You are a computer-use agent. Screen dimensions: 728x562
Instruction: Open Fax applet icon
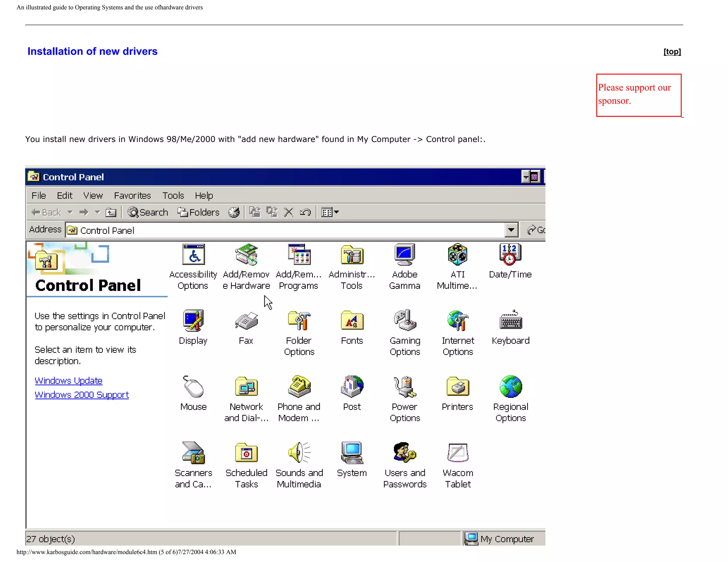[246, 320]
